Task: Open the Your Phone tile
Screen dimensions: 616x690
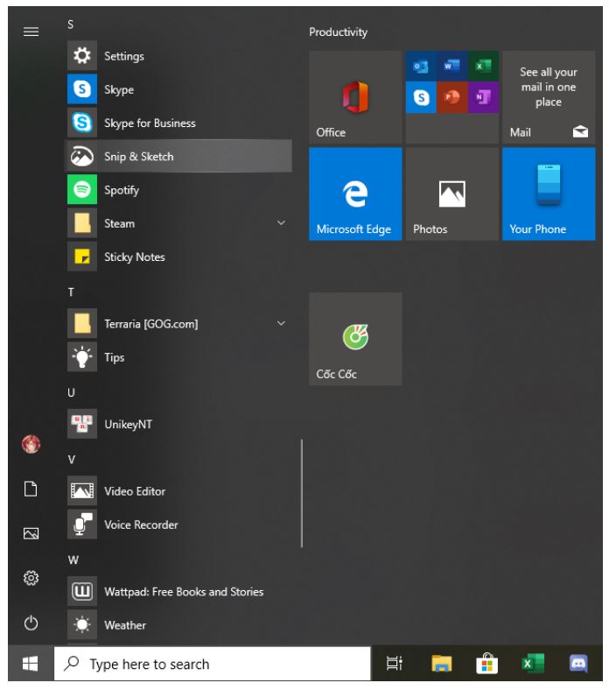Action: pyautogui.click(x=549, y=194)
